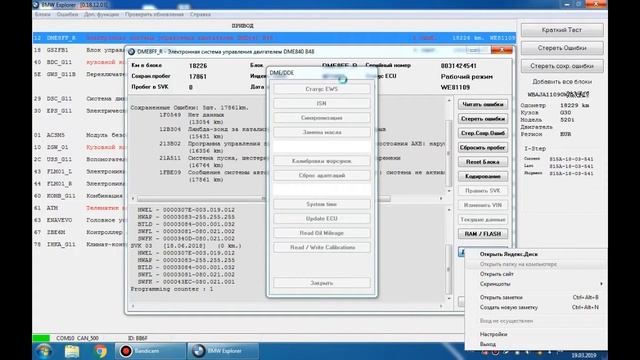Select the KOMB_G11 block row
640x360 pixels.
click(79, 196)
